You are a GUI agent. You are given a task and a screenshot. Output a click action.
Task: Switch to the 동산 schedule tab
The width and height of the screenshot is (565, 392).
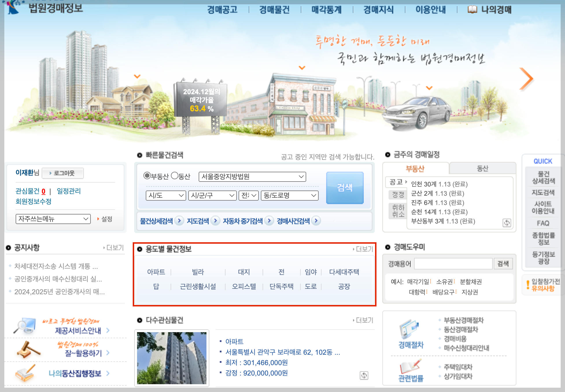click(x=482, y=168)
